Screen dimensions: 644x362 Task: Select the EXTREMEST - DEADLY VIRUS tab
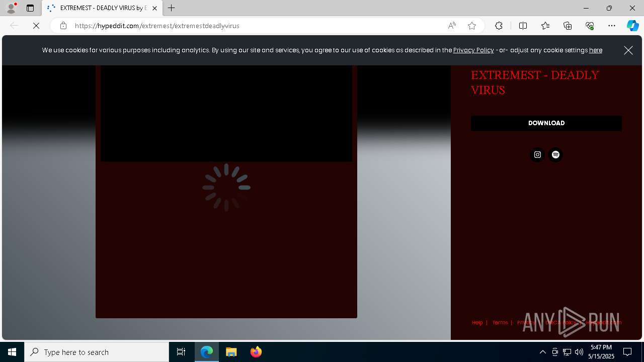[x=102, y=8]
